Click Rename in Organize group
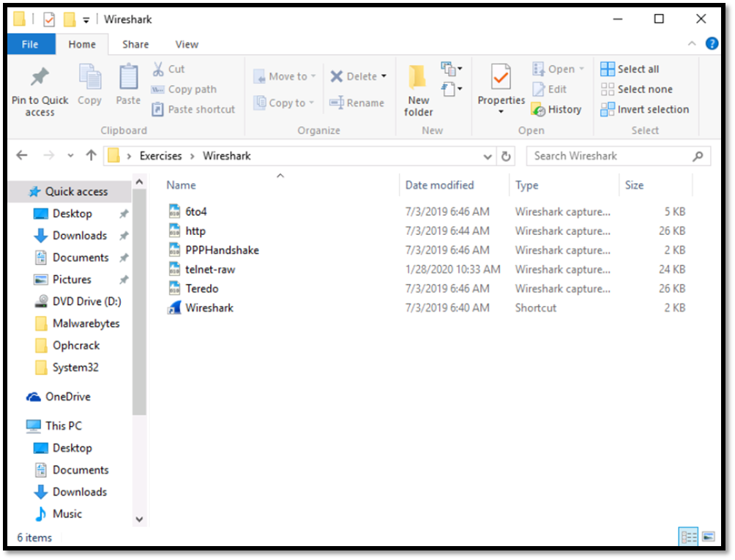This screenshot has height=560, width=735. (x=357, y=103)
